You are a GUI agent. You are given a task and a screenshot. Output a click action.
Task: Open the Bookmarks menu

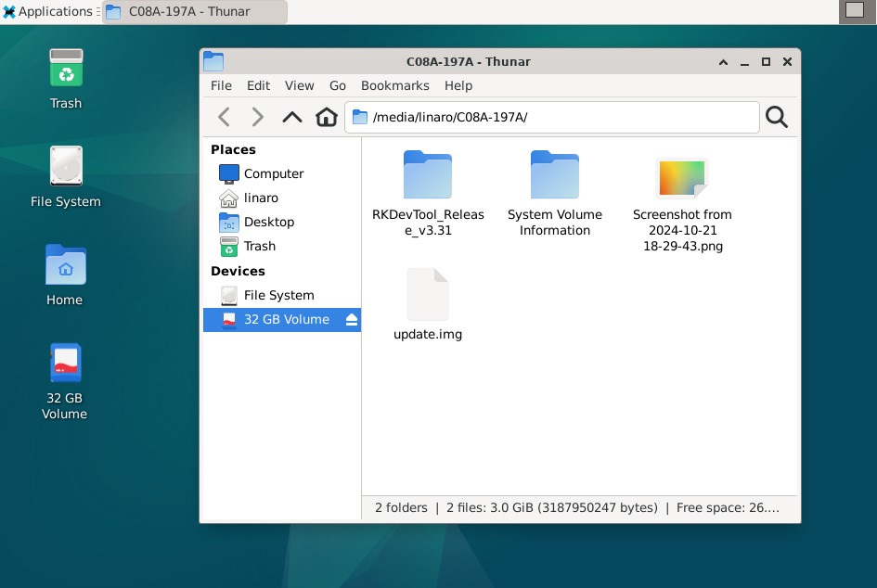[394, 85]
